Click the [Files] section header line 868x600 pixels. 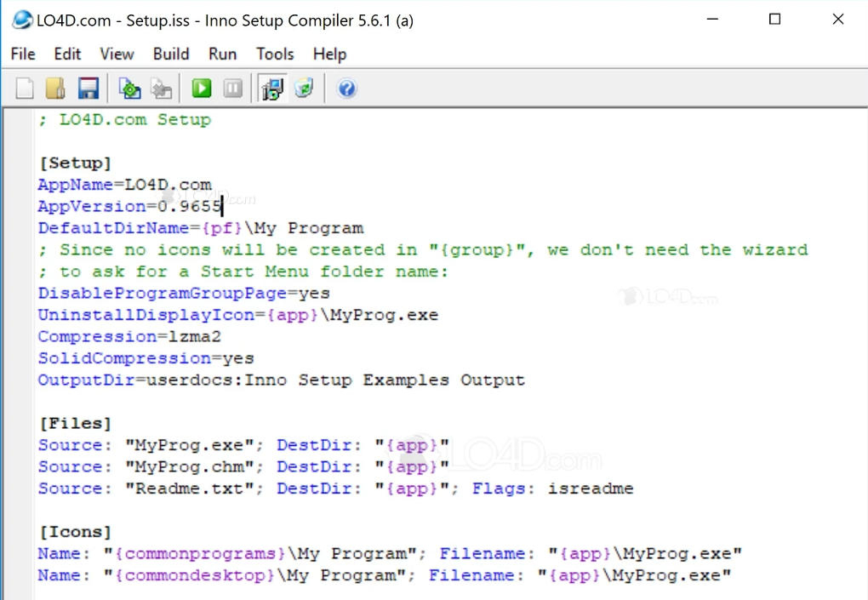(x=75, y=423)
